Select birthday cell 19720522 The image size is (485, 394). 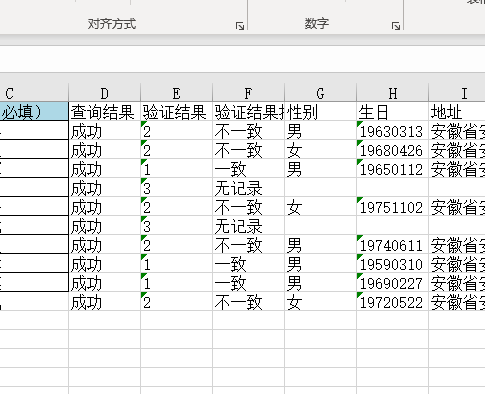coord(392,302)
